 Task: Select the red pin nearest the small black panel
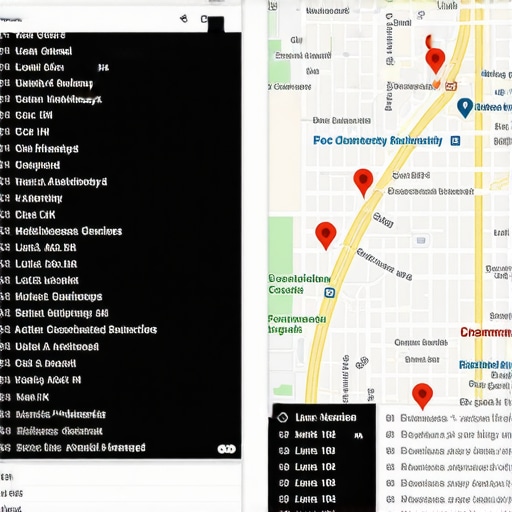point(422,396)
